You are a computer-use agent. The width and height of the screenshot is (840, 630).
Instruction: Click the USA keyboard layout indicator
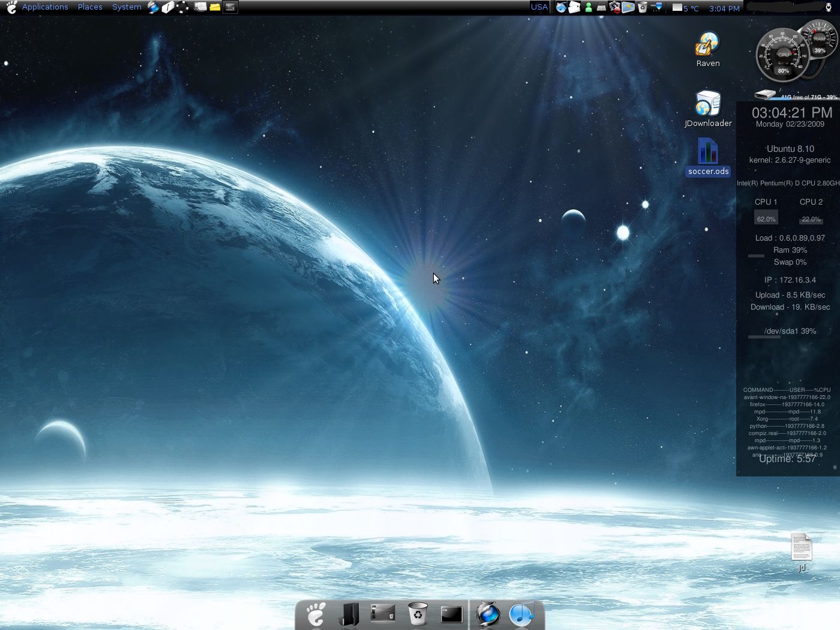pos(539,7)
